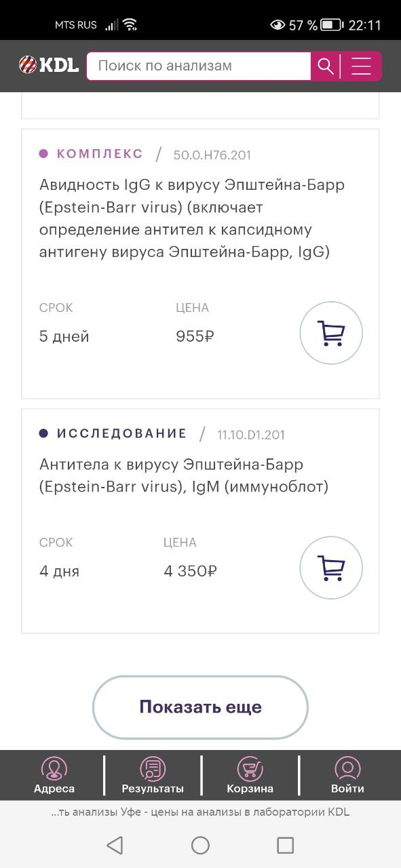Tap the magnifier search icon
Image resolution: width=401 pixels, height=868 pixels.
pyautogui.click(x=326, y=66)
